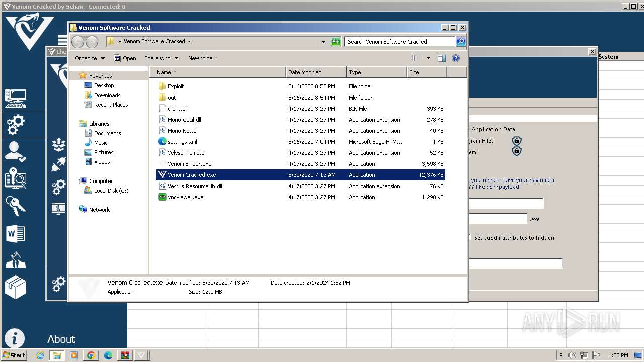Click the Explorer forward navigation button
The width and height of the screenshot is (644, 362).
coord(92,42)
